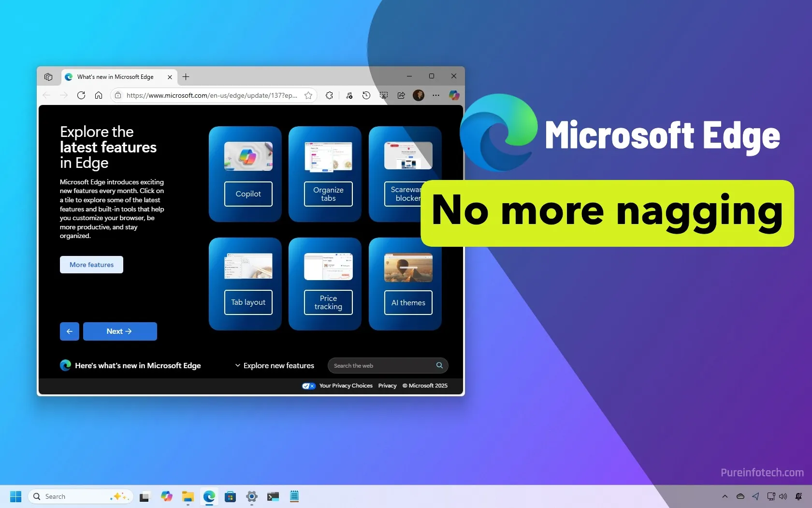Click the More features button
Screen dimensions: 812x508
pyautogui.click(x=91, y=265)
